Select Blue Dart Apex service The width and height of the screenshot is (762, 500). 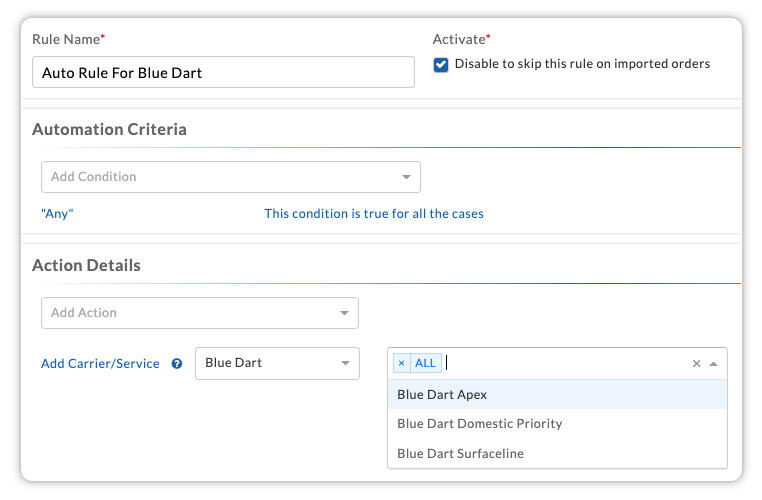pos(557,395)
